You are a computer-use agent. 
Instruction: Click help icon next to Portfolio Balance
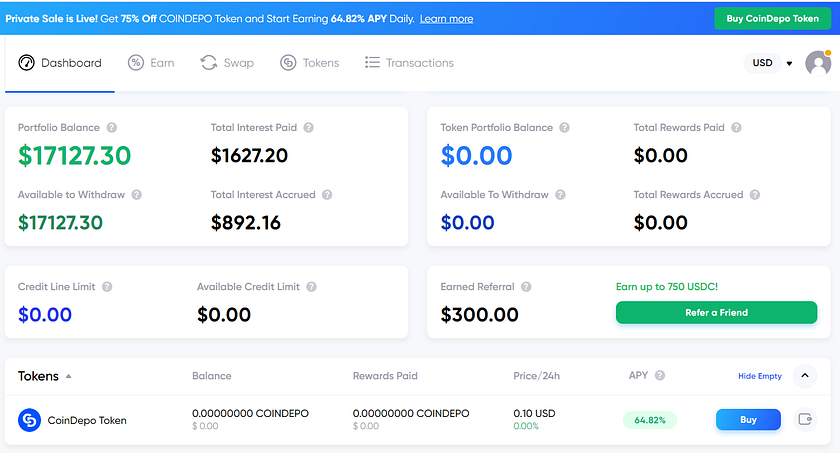tap(111, 127)
